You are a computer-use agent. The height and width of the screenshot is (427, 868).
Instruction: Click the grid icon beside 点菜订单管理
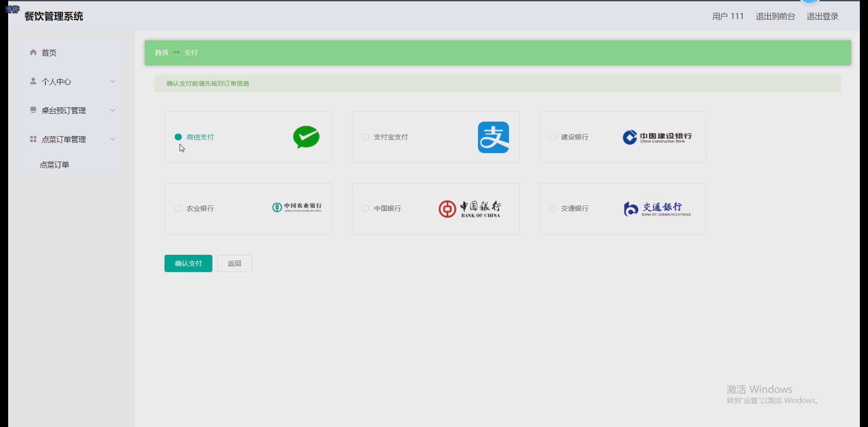click(x=33, y=139)
